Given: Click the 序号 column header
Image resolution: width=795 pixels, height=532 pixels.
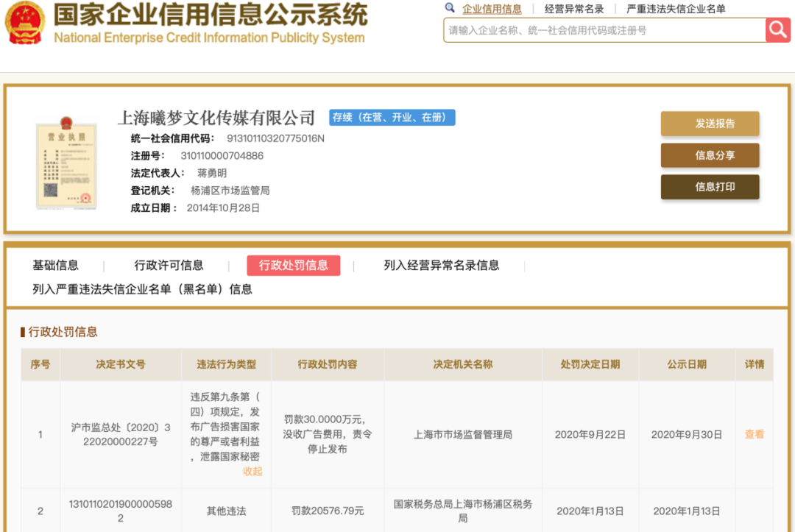Looking at the screenshot, I should (40, 364).
